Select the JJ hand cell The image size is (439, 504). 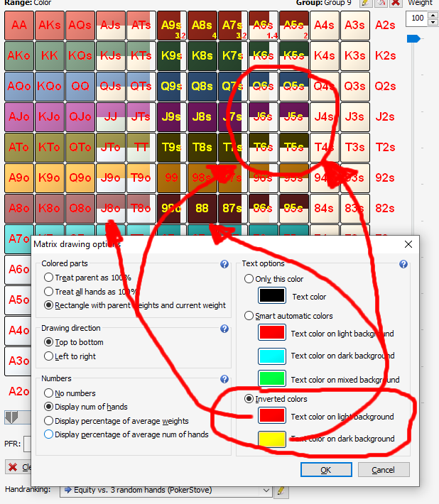tap(111, 117)
